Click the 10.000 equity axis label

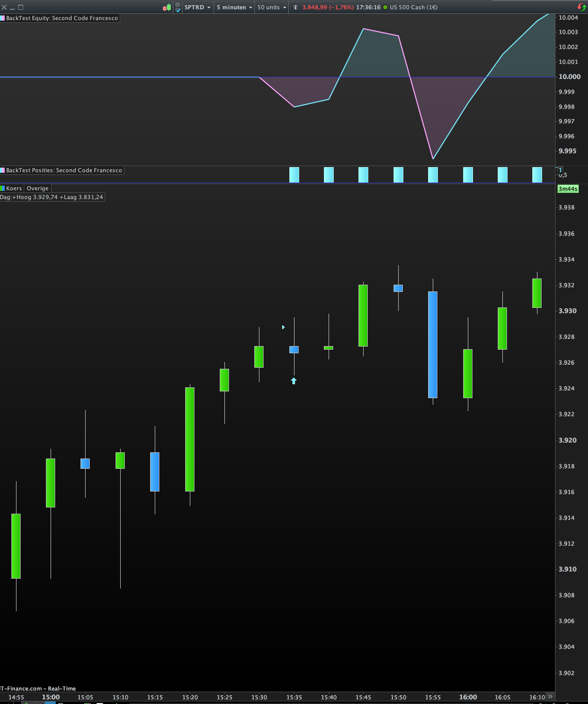(x=569, y=76)
